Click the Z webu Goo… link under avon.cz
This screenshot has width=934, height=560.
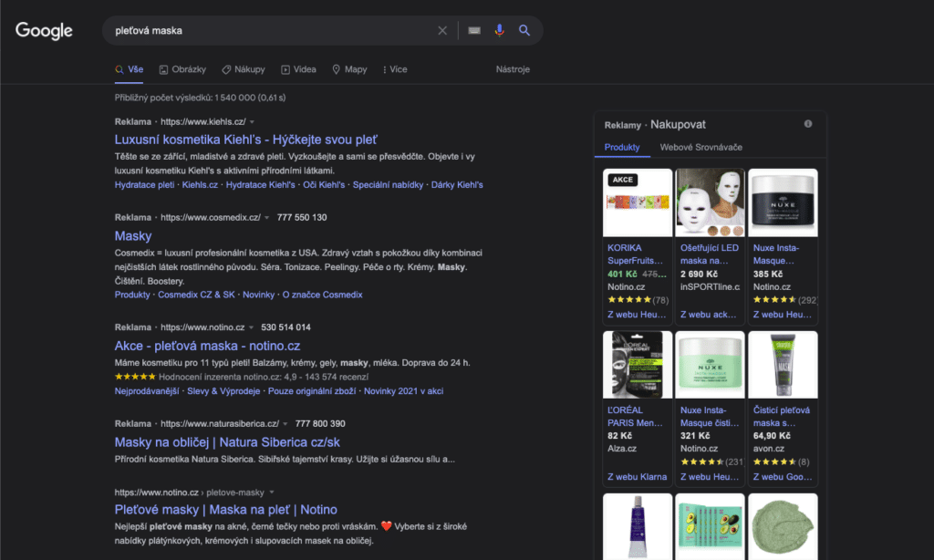click(782, 477)
